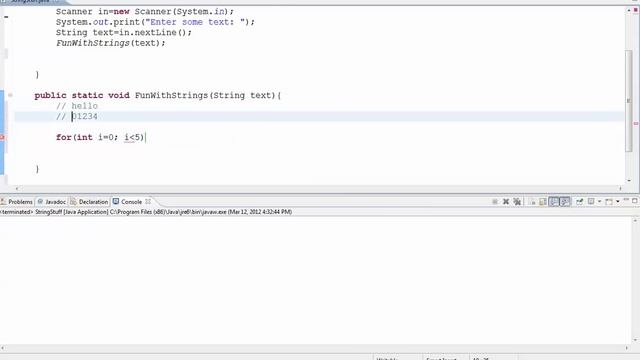Clear the console output
Viewport: 640px width, 360px height.
(531, 202)
